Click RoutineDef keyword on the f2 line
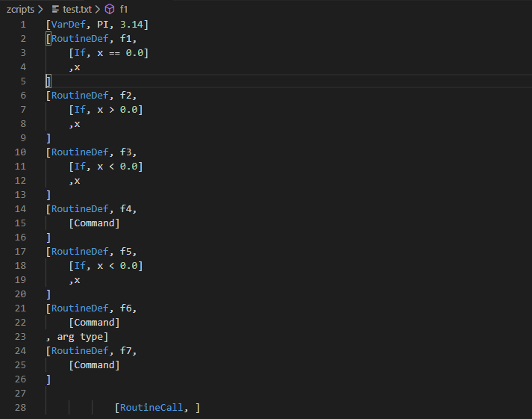The height and width of the screenshot is (419, 532). click(80, 96)
